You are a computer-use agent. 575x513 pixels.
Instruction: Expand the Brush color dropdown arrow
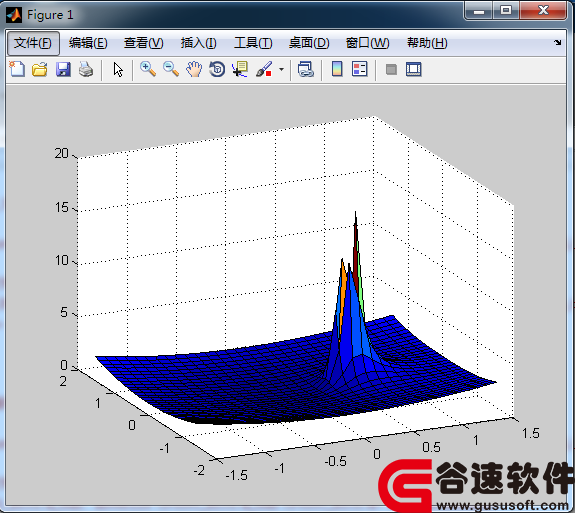[x=281, y=69]
